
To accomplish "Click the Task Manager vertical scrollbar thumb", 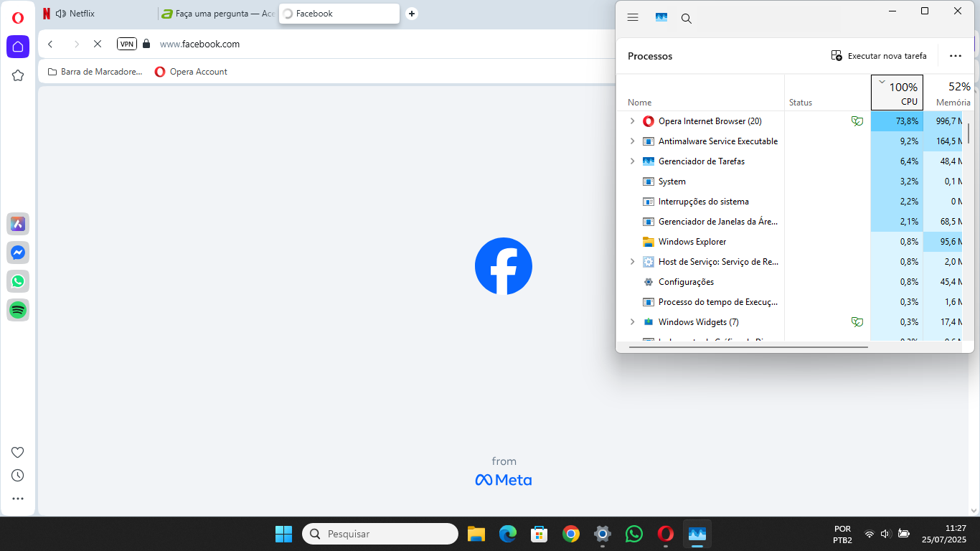I will pos(969,133).
